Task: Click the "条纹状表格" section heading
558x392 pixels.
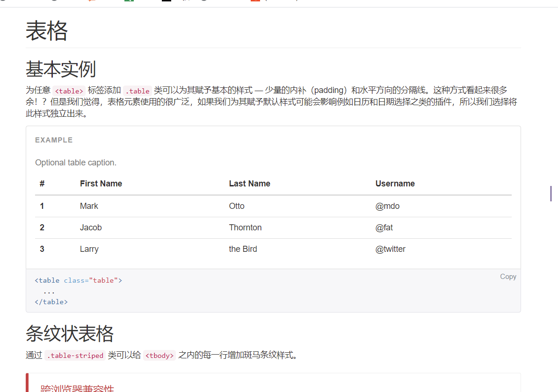Action: (x=70, y=333)
